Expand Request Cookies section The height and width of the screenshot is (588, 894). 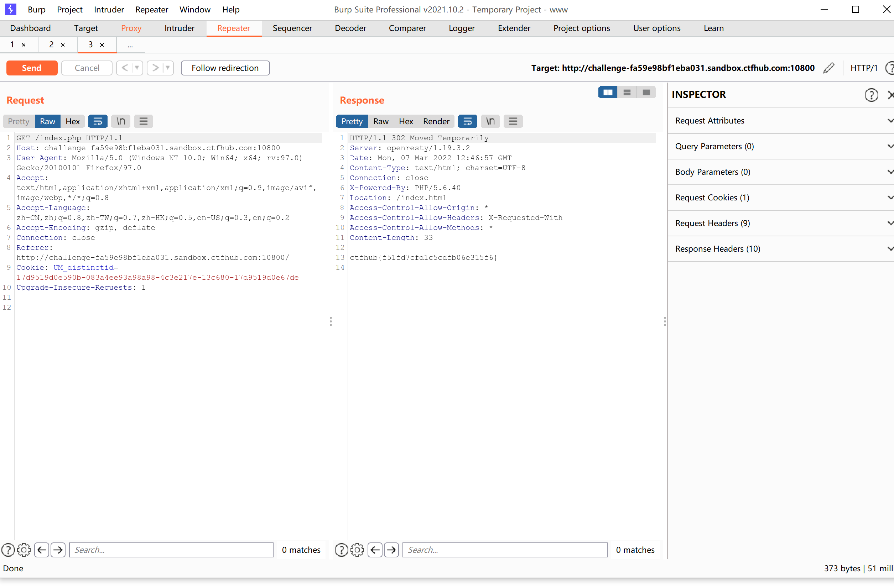point(781,198)
